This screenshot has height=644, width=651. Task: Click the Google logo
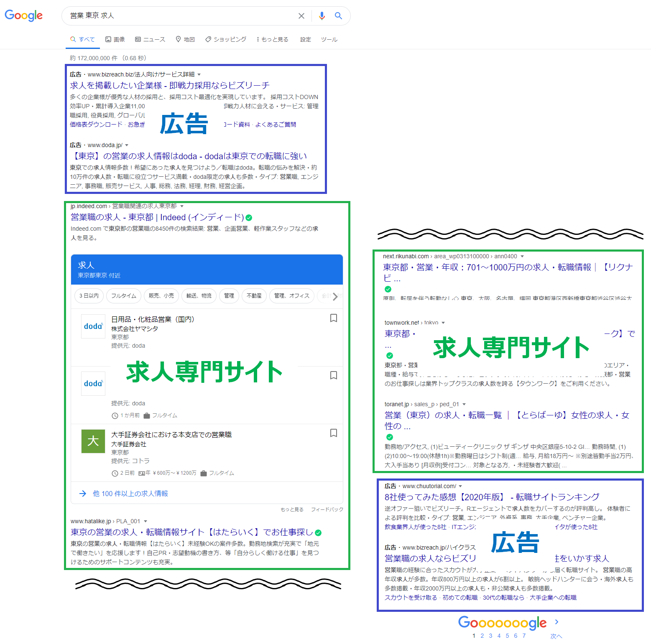tap(24, 15)
